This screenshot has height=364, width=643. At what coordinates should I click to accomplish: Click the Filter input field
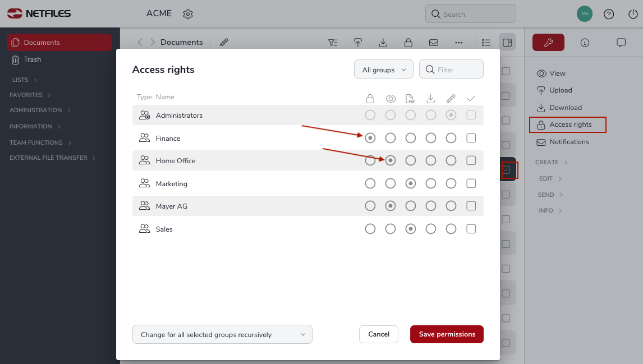[x=451, y=70]
